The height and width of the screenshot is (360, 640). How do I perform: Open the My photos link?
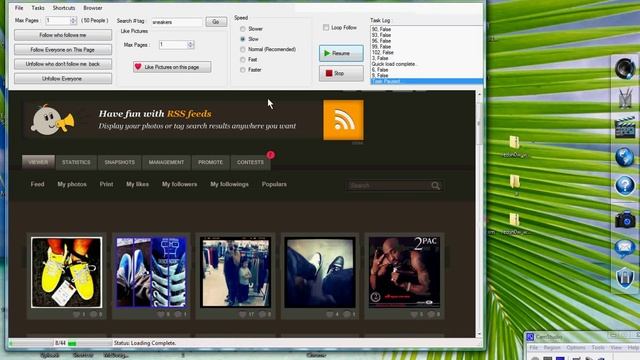point(72,184)
